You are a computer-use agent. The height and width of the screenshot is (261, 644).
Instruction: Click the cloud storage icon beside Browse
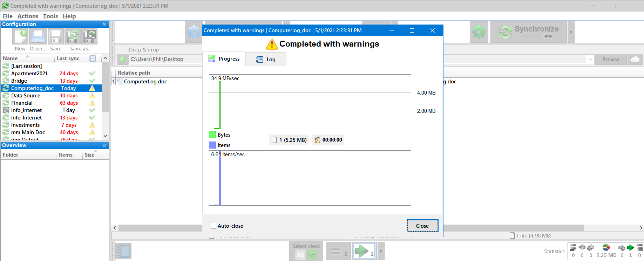(635, 59)
